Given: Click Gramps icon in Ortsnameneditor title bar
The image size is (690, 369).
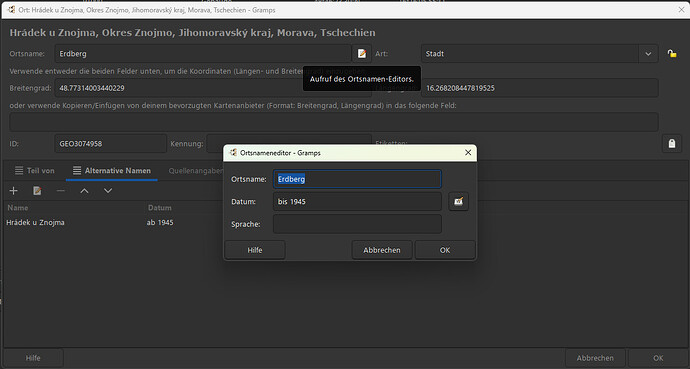Looking at the screenshot, I should click(x=233, y=153).
